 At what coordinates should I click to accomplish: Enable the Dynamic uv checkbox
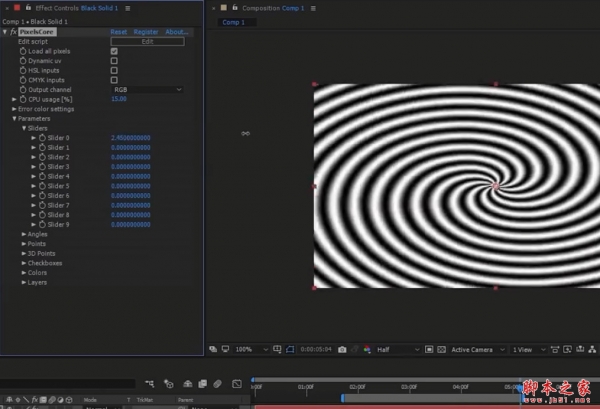[x=113, y=61]
